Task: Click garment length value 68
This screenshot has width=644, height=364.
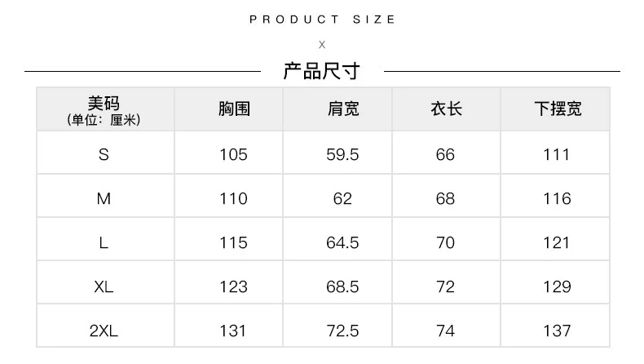Action: point(445,198)
